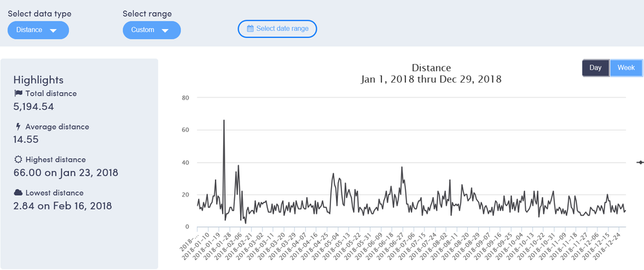This screenshot has width=644, height=270.
Task: Click the cloud icon beside Lowest distance
Action: 18,192
